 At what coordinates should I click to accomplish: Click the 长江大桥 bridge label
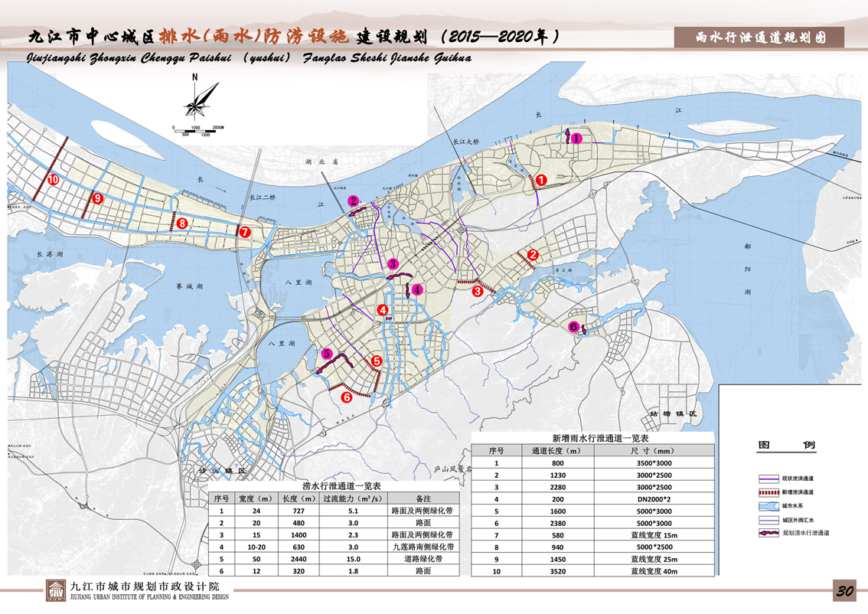point(465,142)
